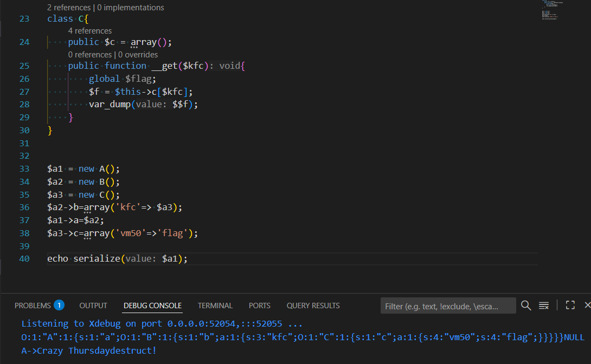This screenshot has height=364, width=591.
Task: Open the filter search icon in debug console
Action: [526, 305]
